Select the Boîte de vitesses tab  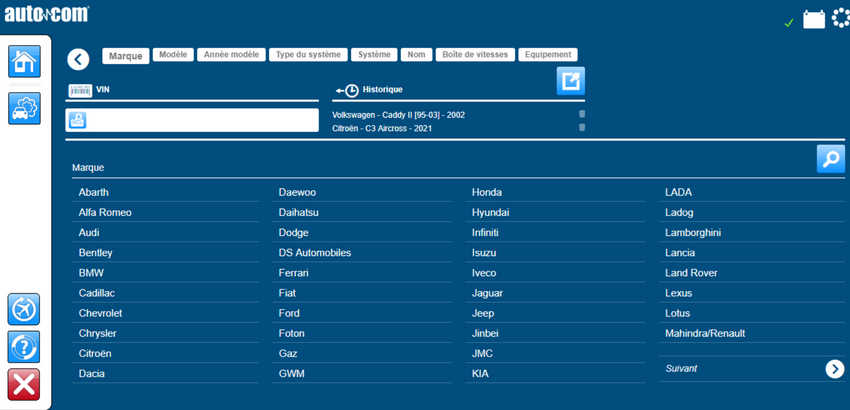tap(475, 54)
